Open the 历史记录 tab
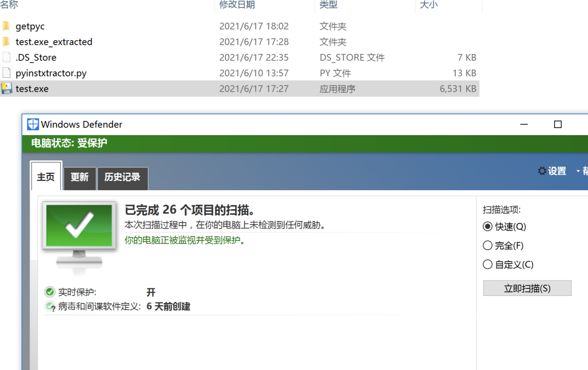This screenshot has height=370, width=588. pos(122,178)
